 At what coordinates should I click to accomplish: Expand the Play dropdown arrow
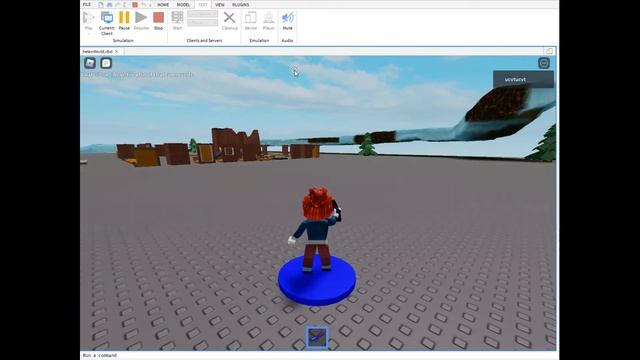pos(89,33)
